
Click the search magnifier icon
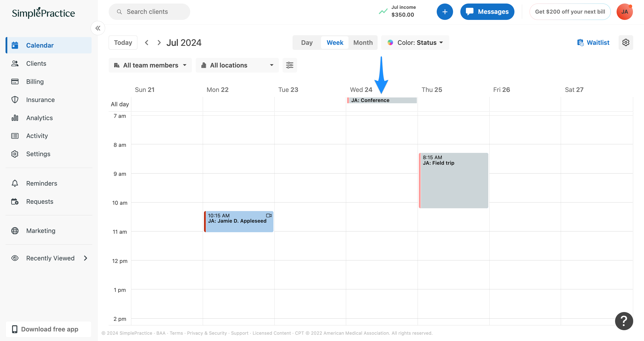pos(119,12)
